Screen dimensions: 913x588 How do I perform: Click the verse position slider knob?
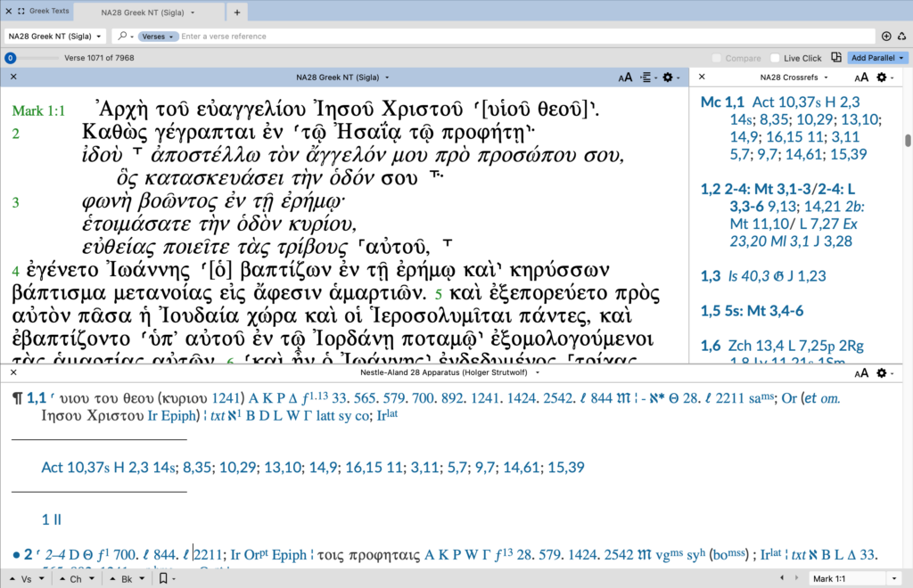(x=10, y=58)
